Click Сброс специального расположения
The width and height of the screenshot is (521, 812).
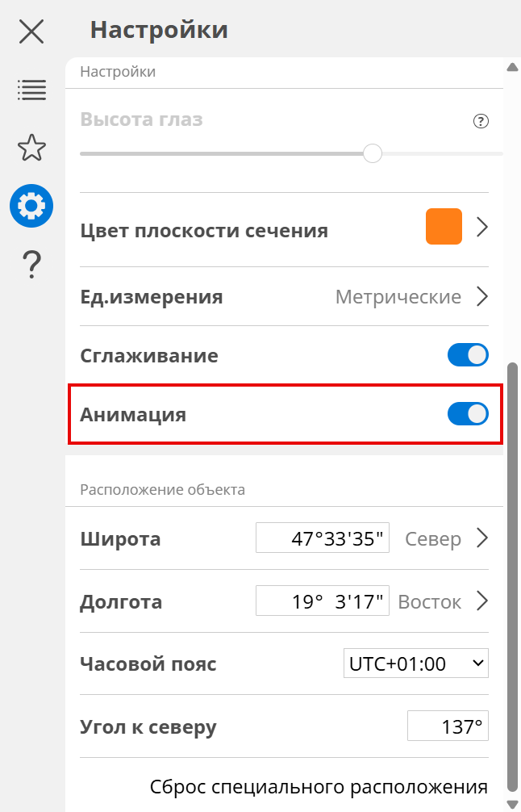(319, 786)
